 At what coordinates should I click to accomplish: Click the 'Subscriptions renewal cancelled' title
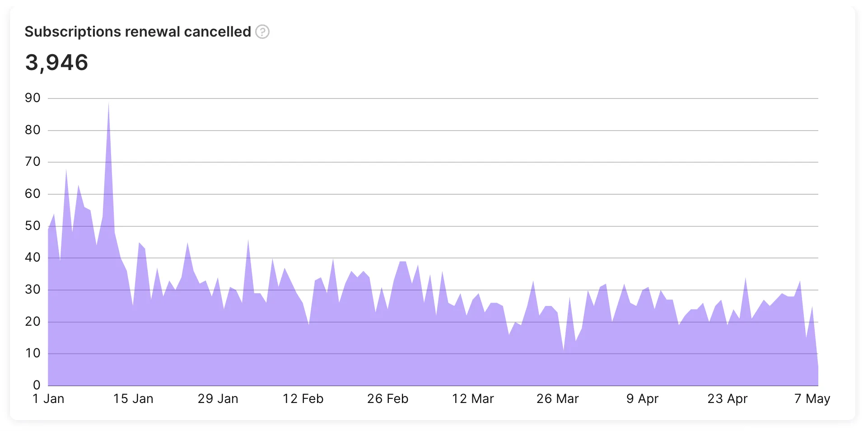(x=138, y=32)
